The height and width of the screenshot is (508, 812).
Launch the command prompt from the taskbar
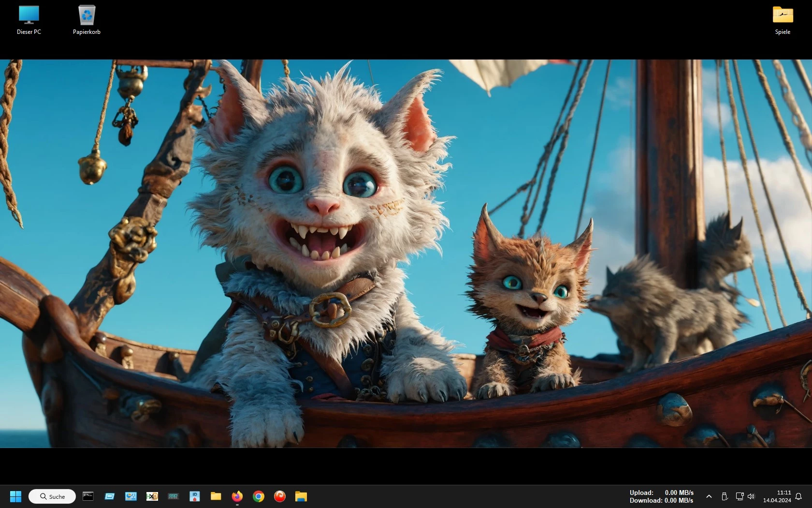[88, 496]
